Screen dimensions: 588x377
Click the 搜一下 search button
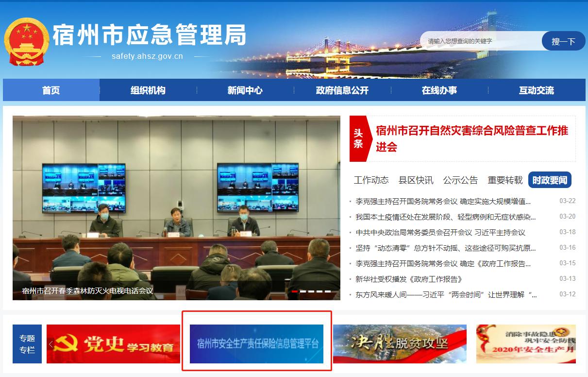(x=563, y=41)
